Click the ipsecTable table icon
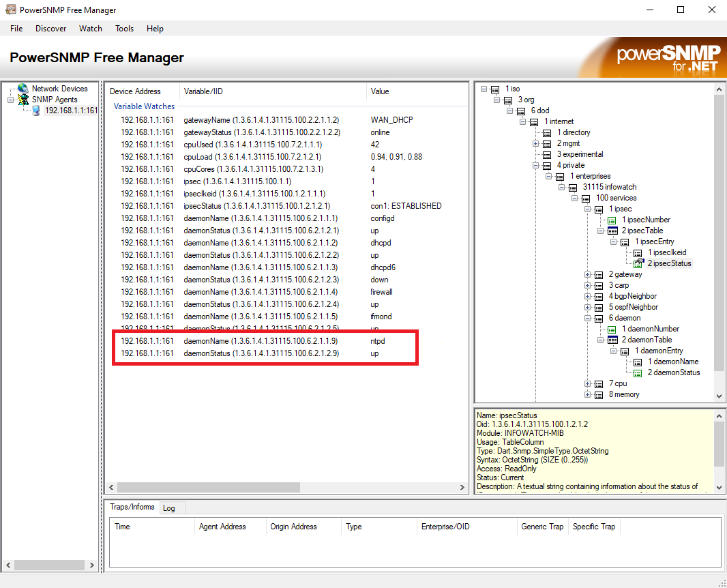Viewport: 727px width, 588px height. tap(612, 231)
